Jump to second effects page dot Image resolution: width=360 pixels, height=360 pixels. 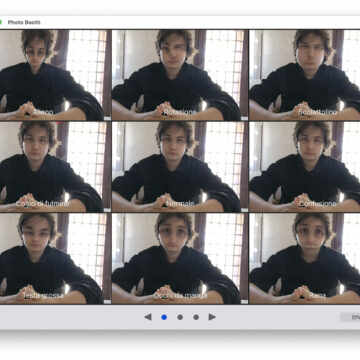pyautogui.click(x=180, y=317)
